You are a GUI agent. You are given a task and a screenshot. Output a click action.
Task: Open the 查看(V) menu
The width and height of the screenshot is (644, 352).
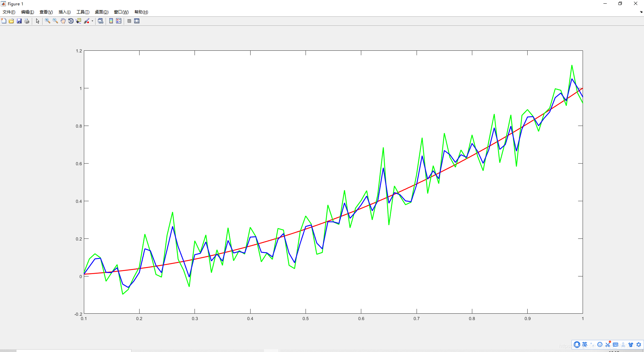pyautogui.click(x=46, y=12)
